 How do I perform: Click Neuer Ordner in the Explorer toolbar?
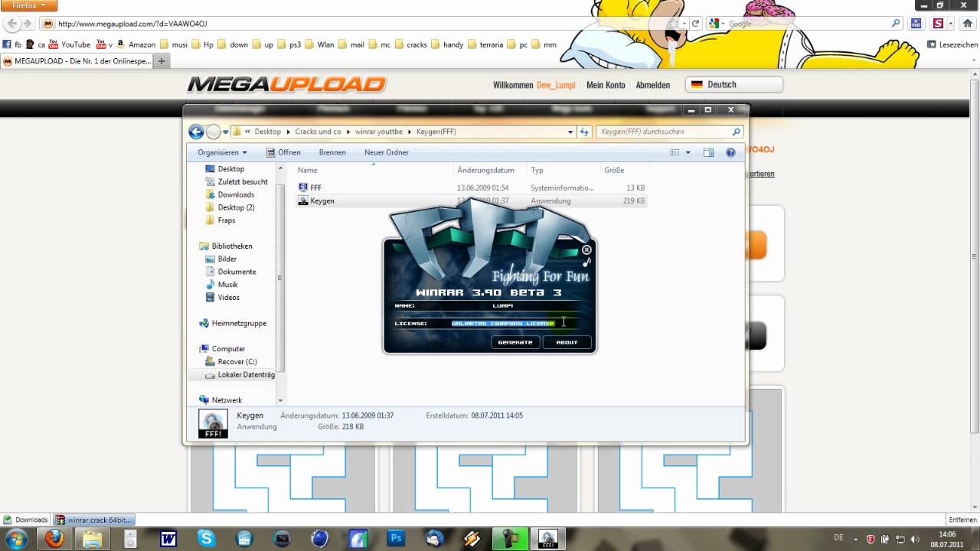point(387,152)
